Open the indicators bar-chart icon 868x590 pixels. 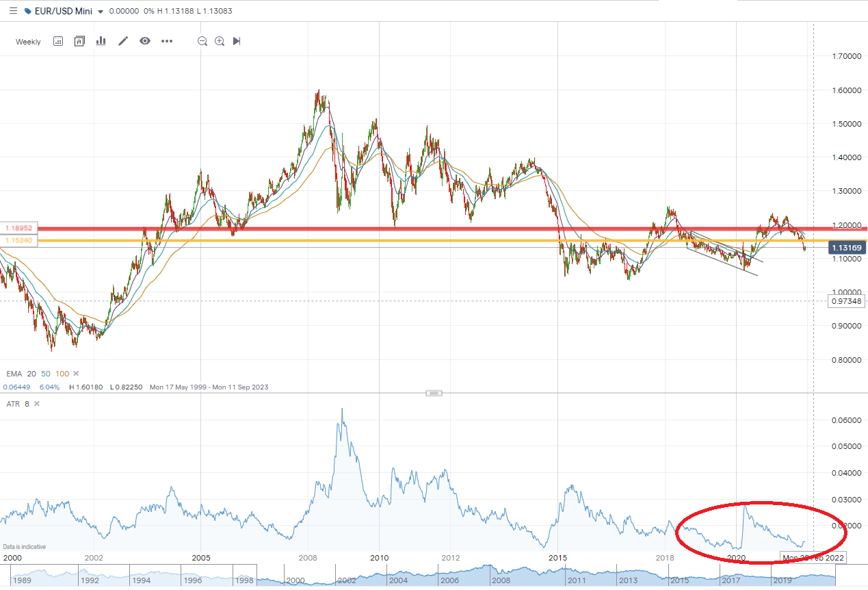[x=101, y=41]
